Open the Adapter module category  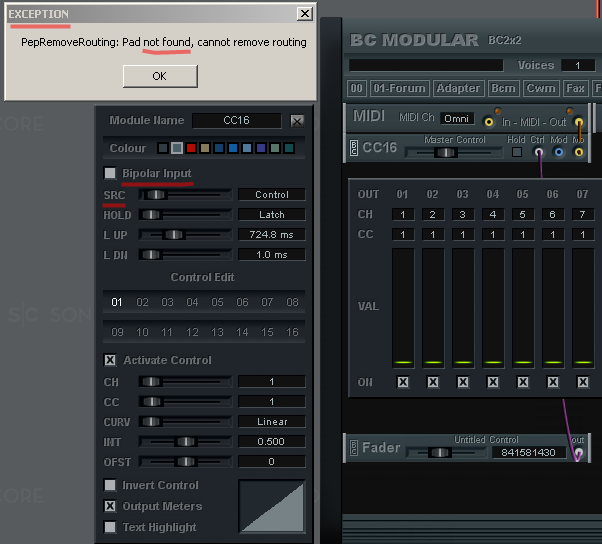[459, 89]
